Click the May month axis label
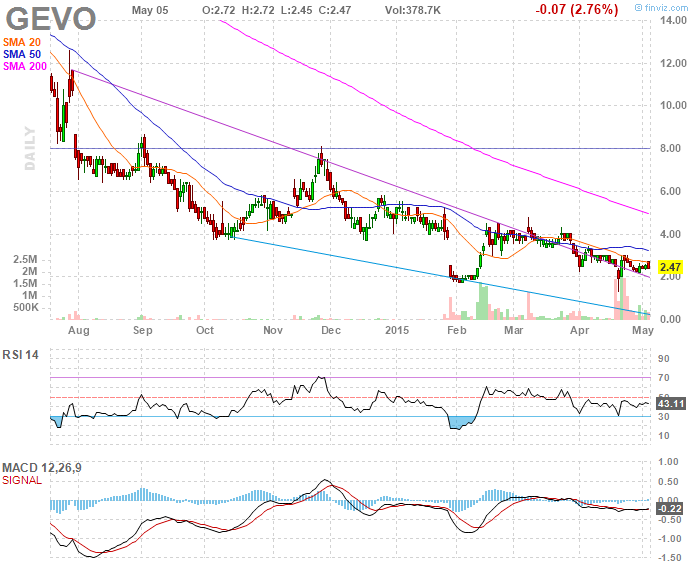Viewport: 700px width, 566px height. tap(643, 330)
